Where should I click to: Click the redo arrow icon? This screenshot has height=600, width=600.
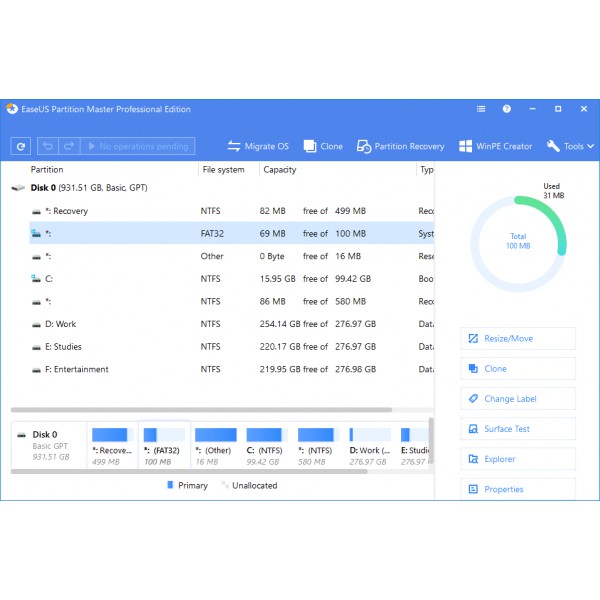(69, 146)
